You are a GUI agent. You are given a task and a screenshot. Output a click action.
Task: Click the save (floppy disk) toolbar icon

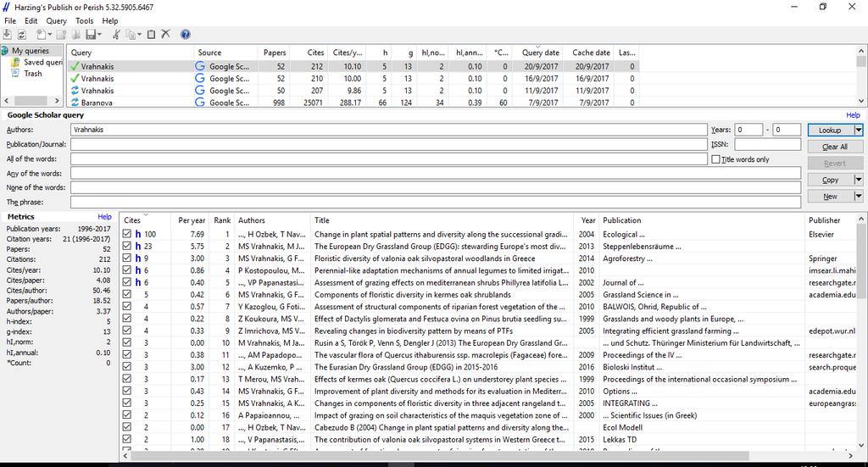[x=90, y=34]
